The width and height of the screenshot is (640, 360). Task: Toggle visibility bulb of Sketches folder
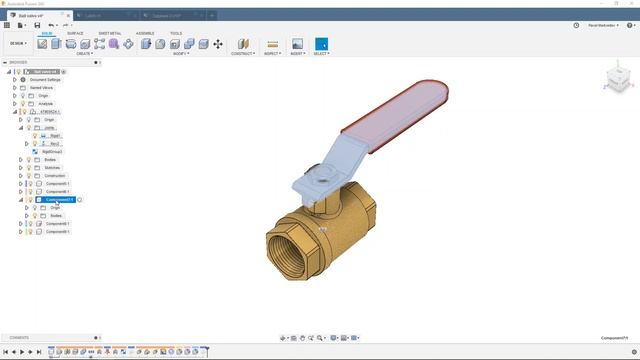[x=29, y=168]
